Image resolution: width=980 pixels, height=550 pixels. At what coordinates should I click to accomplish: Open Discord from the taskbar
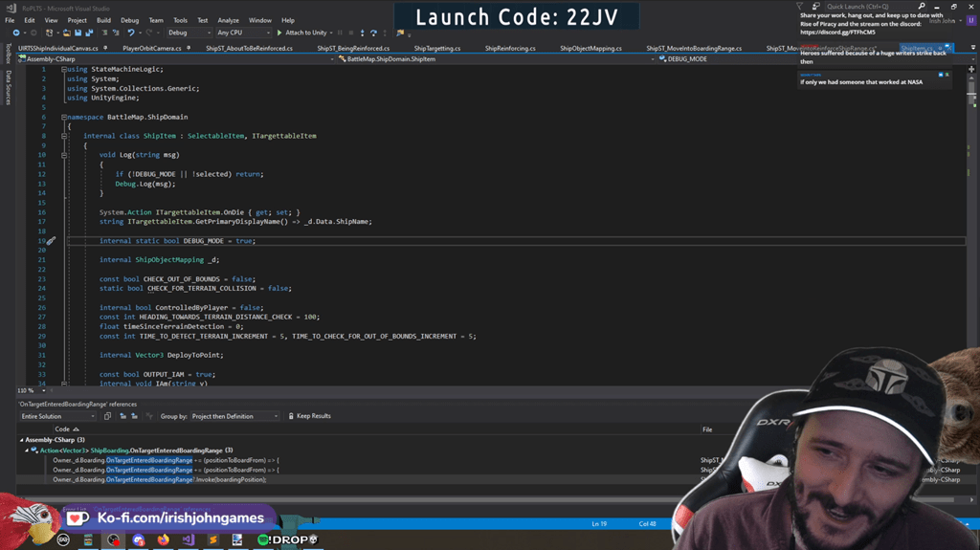138,540
